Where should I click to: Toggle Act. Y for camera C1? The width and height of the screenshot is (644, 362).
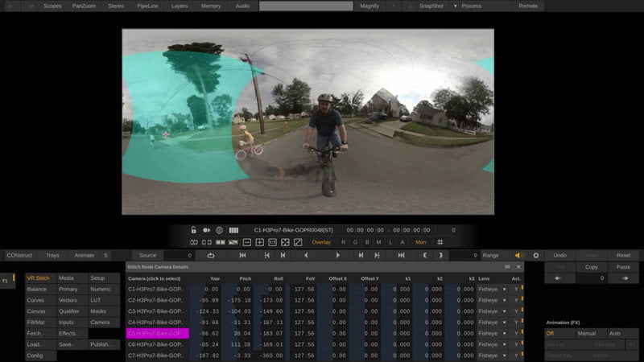pos(517,290)
